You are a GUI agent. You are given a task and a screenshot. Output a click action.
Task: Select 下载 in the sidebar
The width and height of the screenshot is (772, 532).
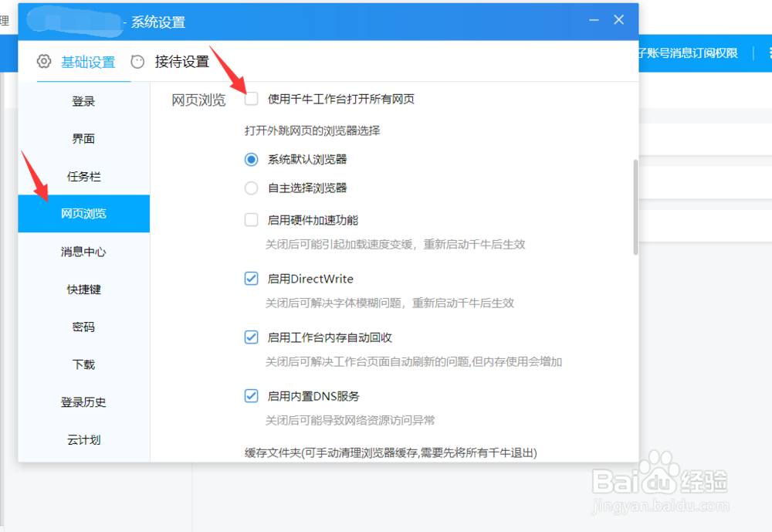pos(83,364)
